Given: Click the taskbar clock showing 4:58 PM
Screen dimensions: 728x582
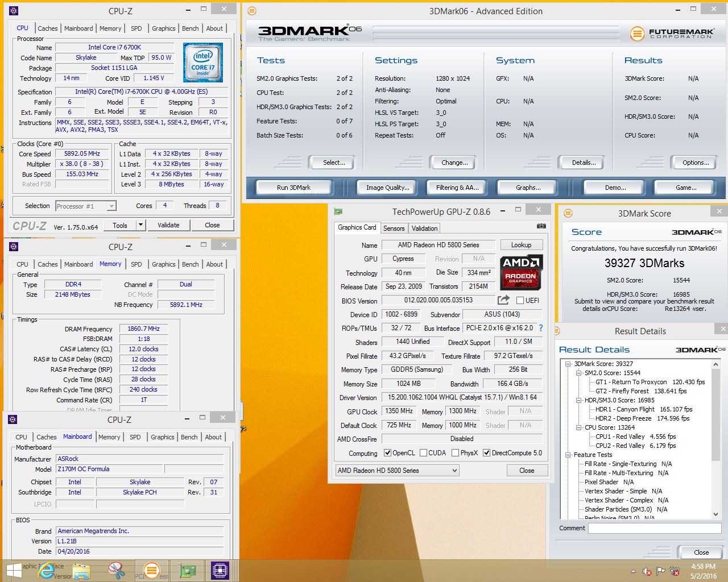Looking at the screenshot, I should tap(703, 571).
